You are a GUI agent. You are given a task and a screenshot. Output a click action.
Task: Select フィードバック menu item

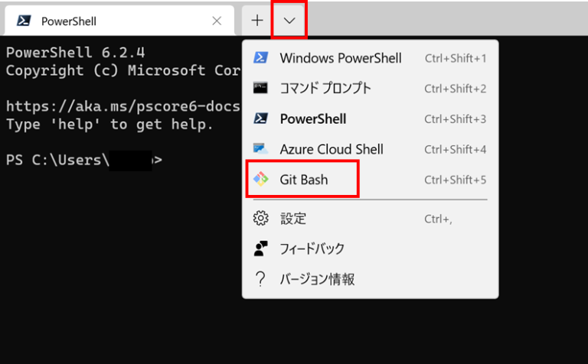[312, 249]
